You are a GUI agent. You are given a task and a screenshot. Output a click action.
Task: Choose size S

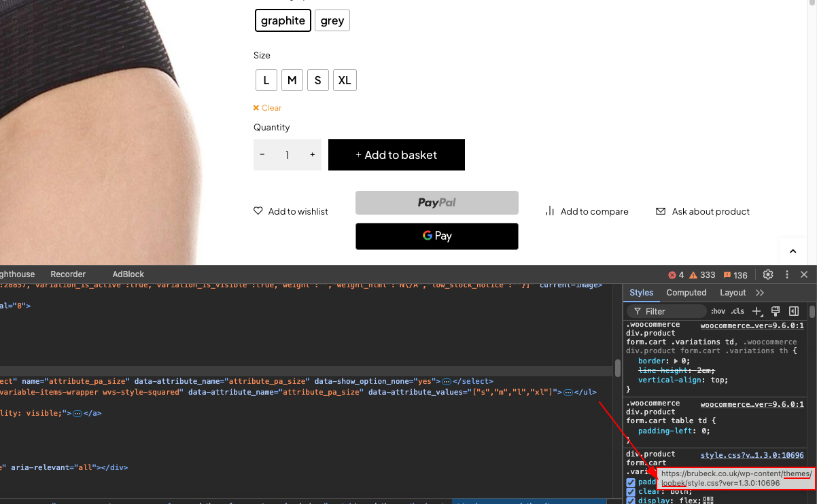click(318, 80)
